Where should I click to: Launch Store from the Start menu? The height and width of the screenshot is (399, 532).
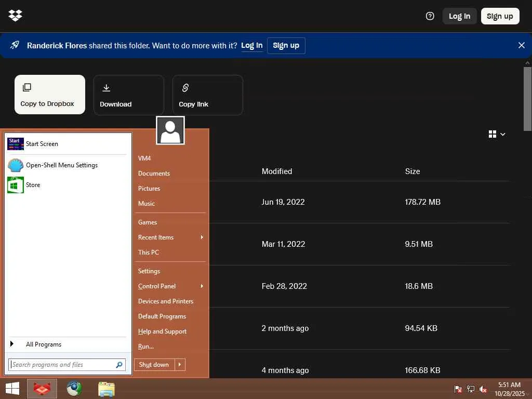(x=67, y=185)
